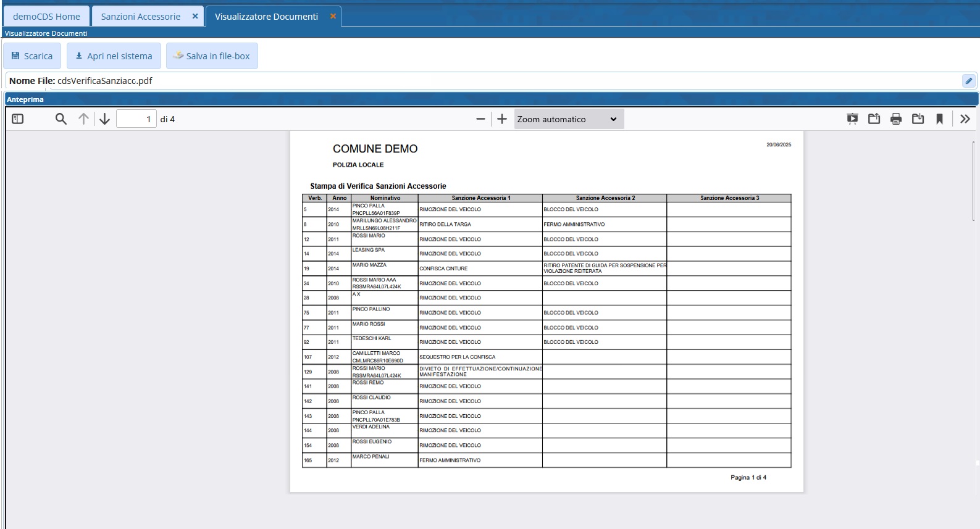This screenshot has height=529, width=980.
Task: Click the PDF viewer's download icon
Action: tap(918, 119)
